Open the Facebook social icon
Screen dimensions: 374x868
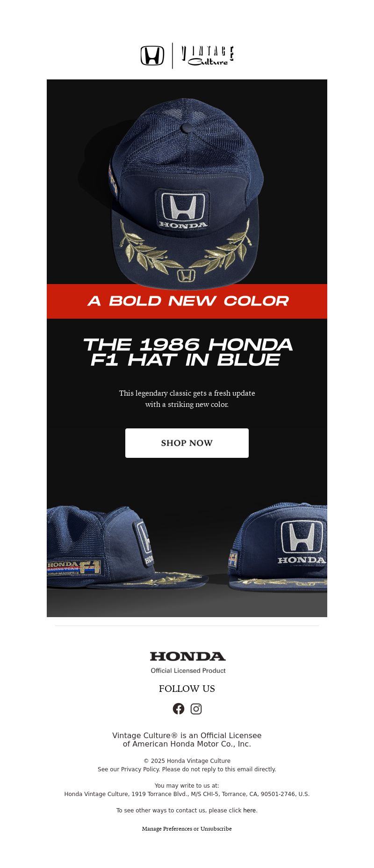[x=179, y=709]
